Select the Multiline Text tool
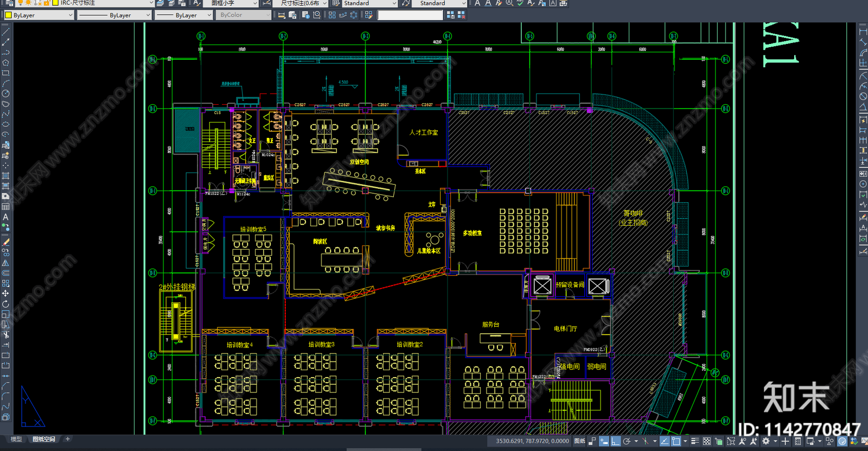 (5, 217)
